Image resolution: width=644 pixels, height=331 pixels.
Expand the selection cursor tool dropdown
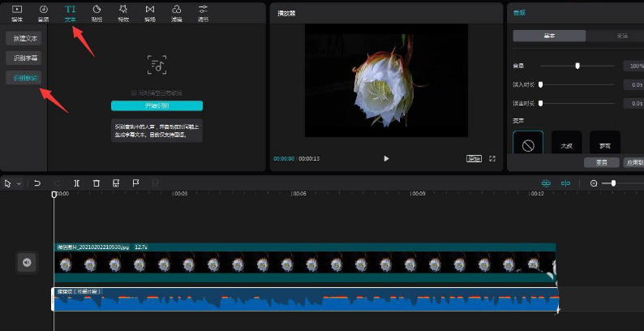point(18,183)
